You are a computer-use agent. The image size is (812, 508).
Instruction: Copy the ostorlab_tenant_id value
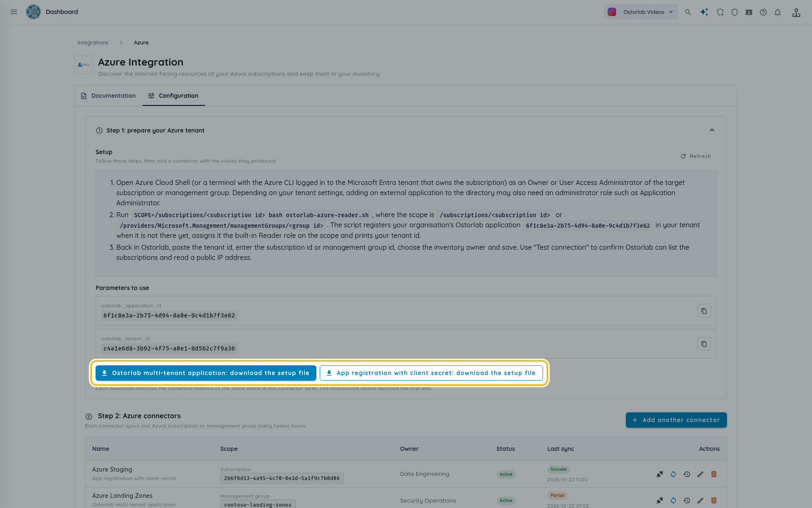pos(704,344)
